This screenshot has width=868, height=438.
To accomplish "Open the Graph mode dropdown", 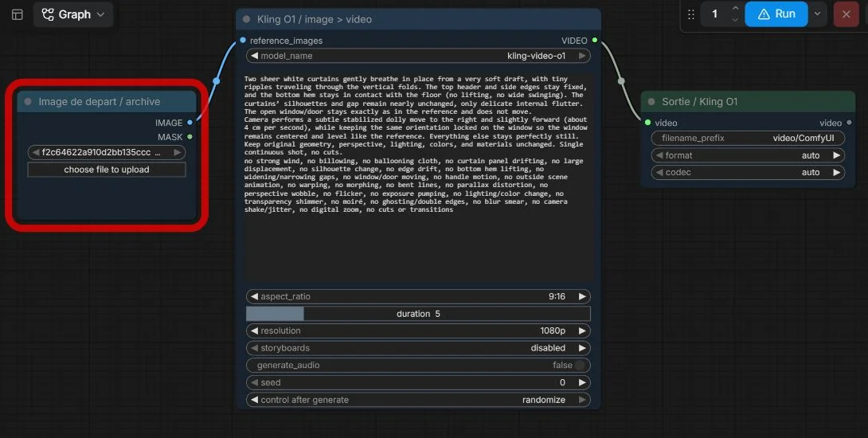I will coord(73,14).
